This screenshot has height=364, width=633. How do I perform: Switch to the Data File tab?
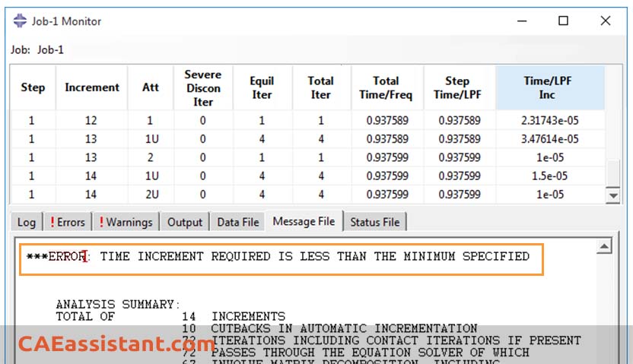click(x=238, y=222)
